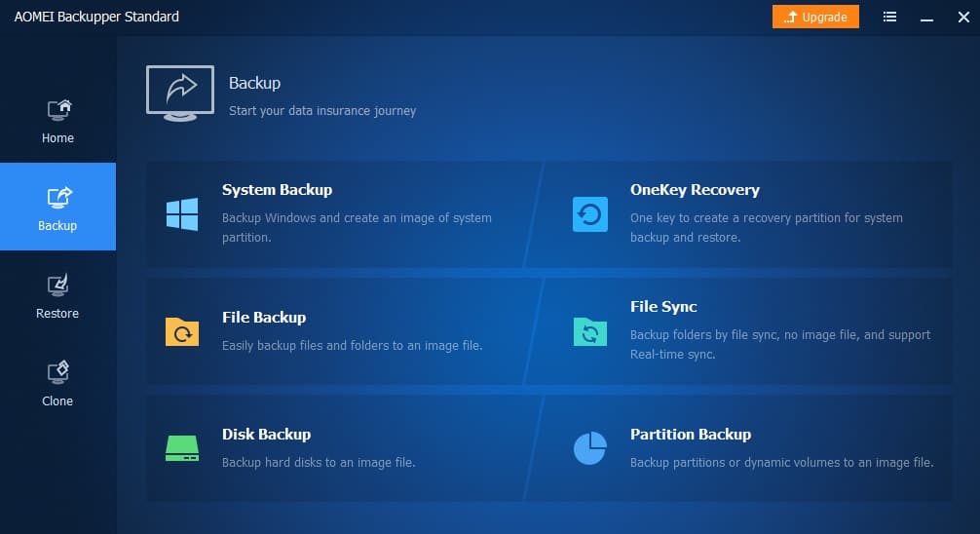Click the Partition Backup pie chart icon

(x=590, y=448)
